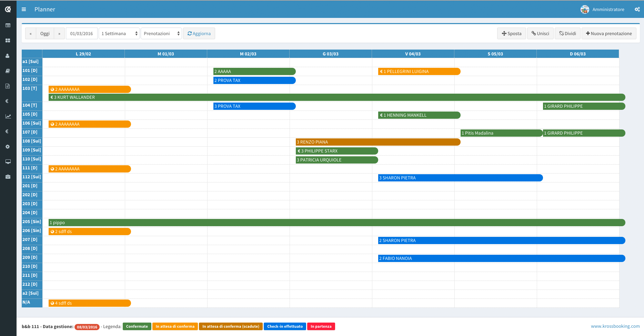Viewport: 644px width, 336px height.
Task: Open the 2 sdff ds booking
Action: click(x=90, y=231)
